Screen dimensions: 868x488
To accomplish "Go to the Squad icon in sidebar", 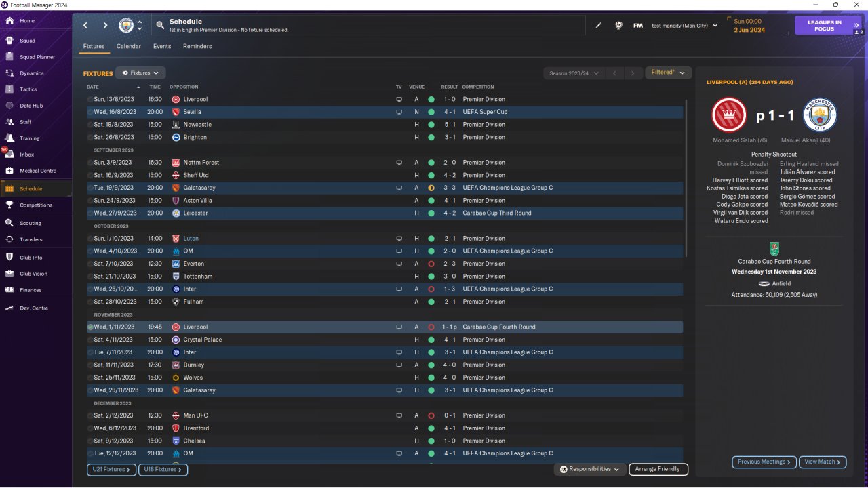I will [9, 41].
